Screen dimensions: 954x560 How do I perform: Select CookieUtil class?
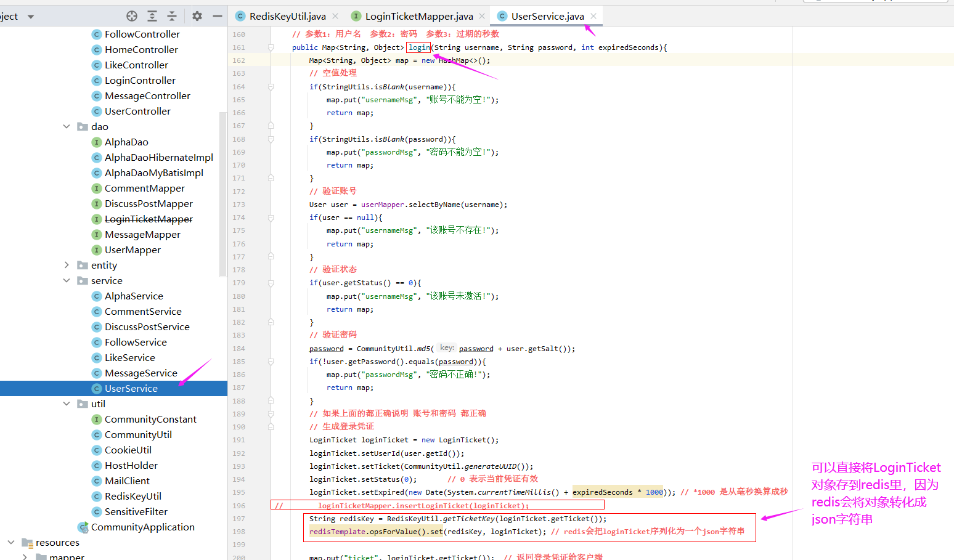coord(128,450)
